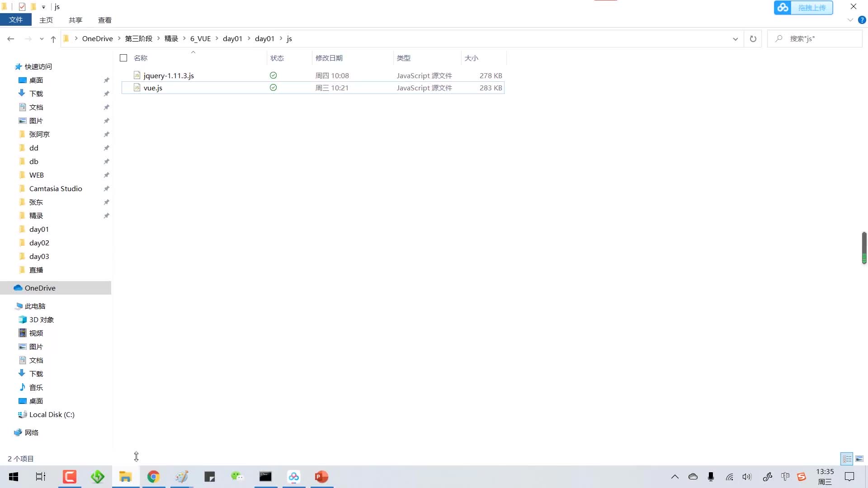This screenshot has width=868, height=488.
Task: Toggle the pin icon next to 精录
Action: [106, 216]
